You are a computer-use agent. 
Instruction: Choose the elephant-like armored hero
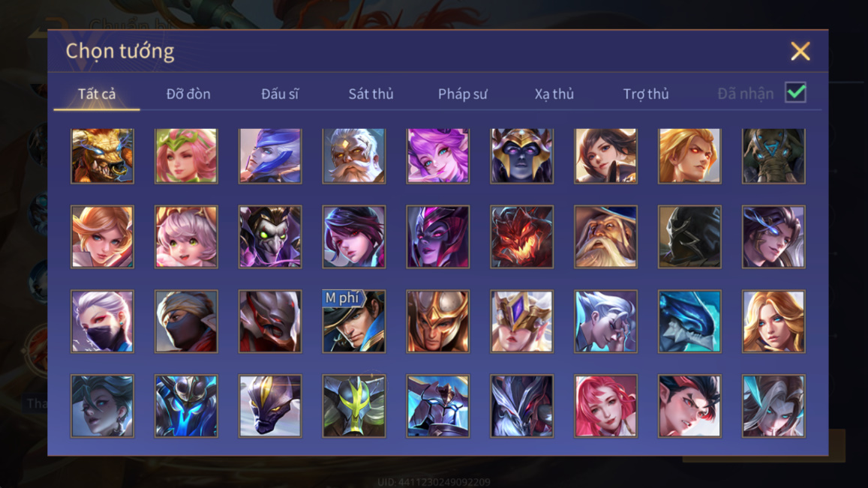(x=774, y=156)
